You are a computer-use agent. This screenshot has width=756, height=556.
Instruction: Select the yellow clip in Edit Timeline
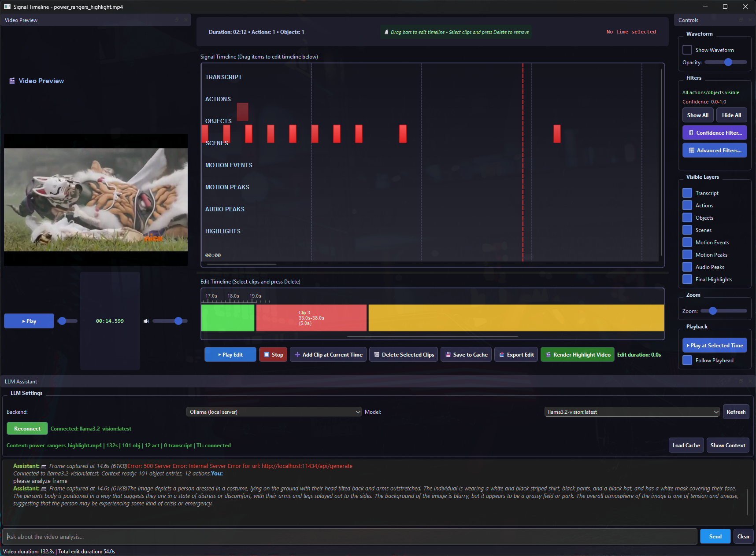click(x=516, y=317)
